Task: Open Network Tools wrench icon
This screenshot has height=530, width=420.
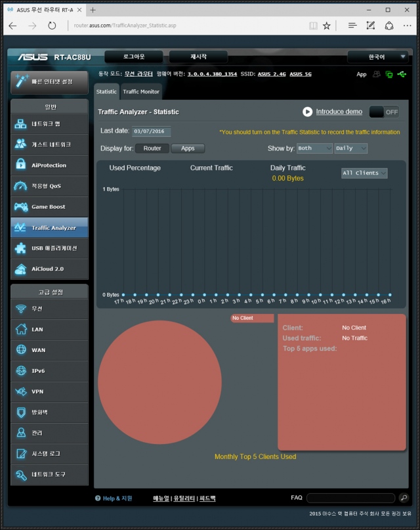Action: click(21, 475)
